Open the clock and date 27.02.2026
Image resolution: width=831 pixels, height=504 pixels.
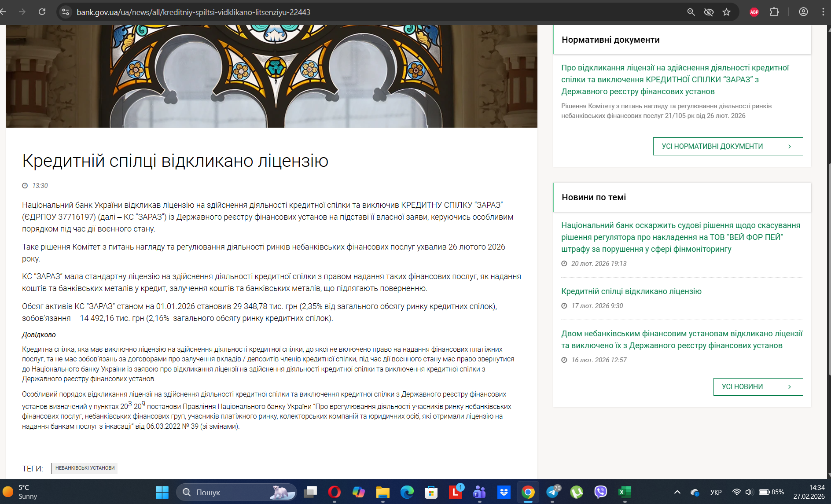click(809, 492)
